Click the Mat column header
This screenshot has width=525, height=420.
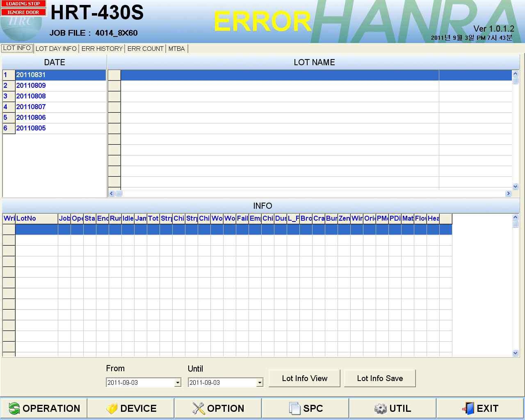[408, 219]
